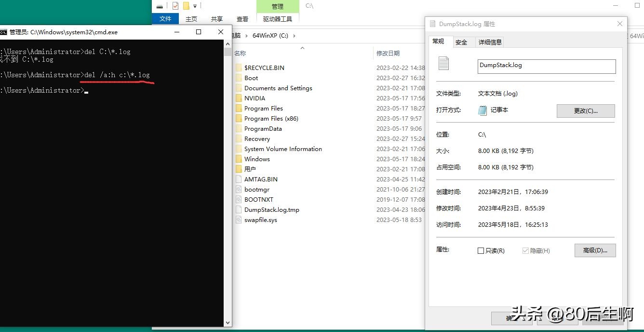
Task: Click the bootmgr file icon
Action: click(239, 189)
